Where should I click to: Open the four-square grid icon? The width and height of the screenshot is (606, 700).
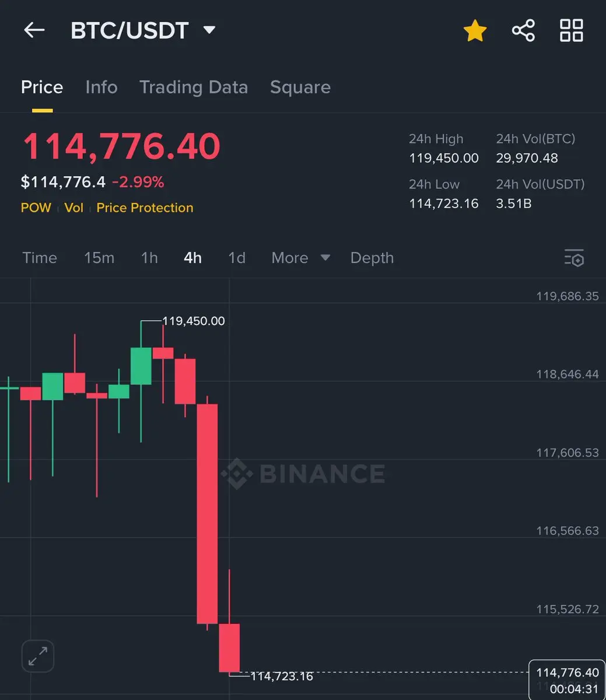[x=571, y=30]
